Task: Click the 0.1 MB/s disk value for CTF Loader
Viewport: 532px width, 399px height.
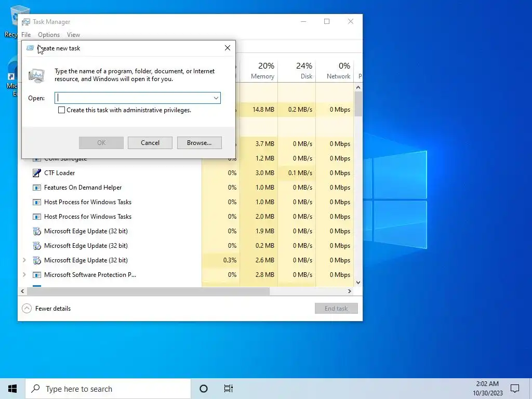Action: [x=300, y=173]
